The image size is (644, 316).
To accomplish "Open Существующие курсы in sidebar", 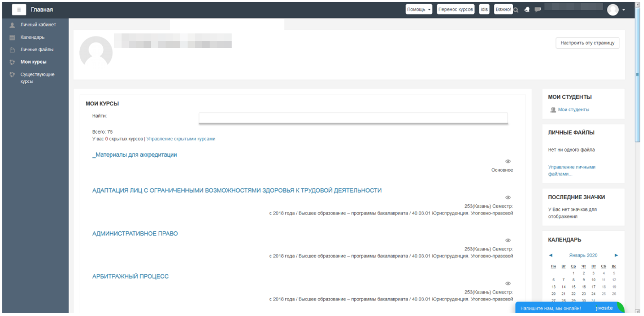I will point(37,78).
